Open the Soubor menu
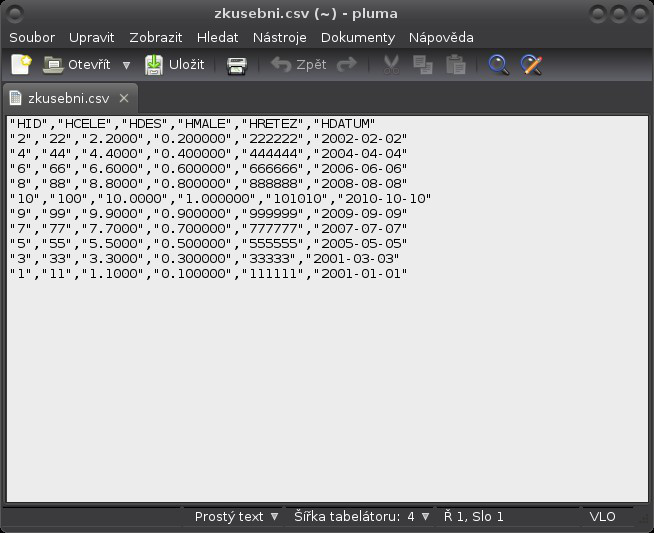Viewport: 654px width, 533px height. click(32, 38)
